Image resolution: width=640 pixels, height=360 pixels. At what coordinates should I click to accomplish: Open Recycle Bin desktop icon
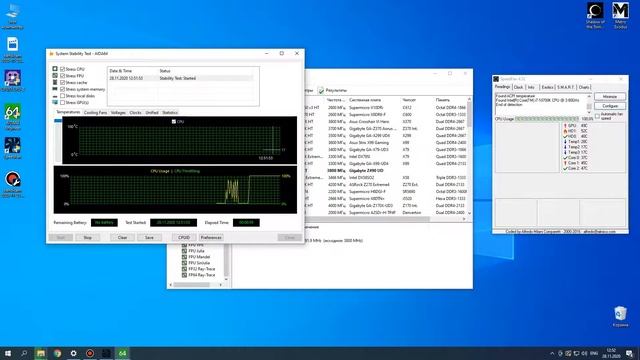click(x=620, y=317)
